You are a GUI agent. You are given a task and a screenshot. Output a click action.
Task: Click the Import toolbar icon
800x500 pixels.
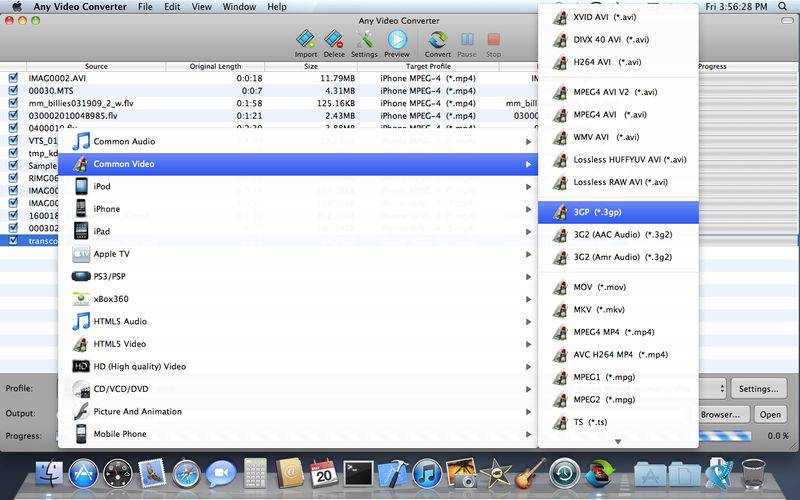306,43
